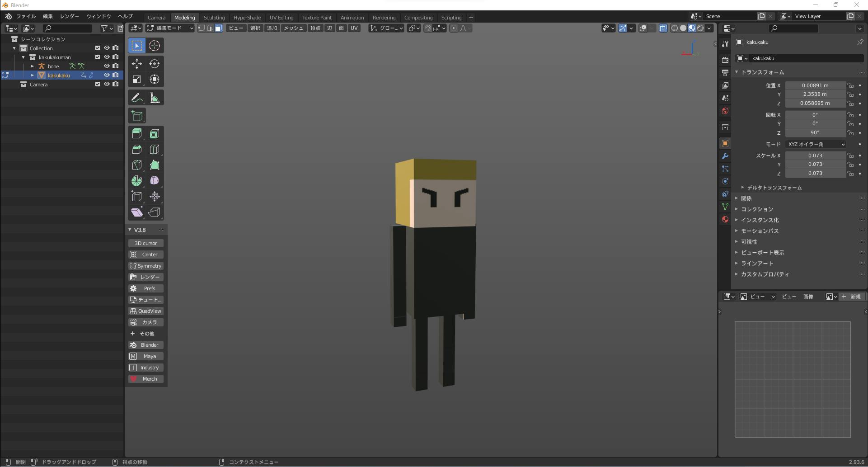Expand the デルタトランスフォーム panel
The image size is (868, 467).
pos(742,188)
